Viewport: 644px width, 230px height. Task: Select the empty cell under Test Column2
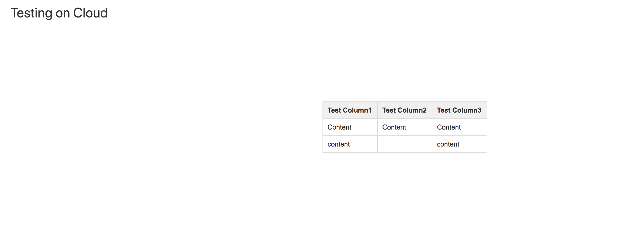click(405, 144)
